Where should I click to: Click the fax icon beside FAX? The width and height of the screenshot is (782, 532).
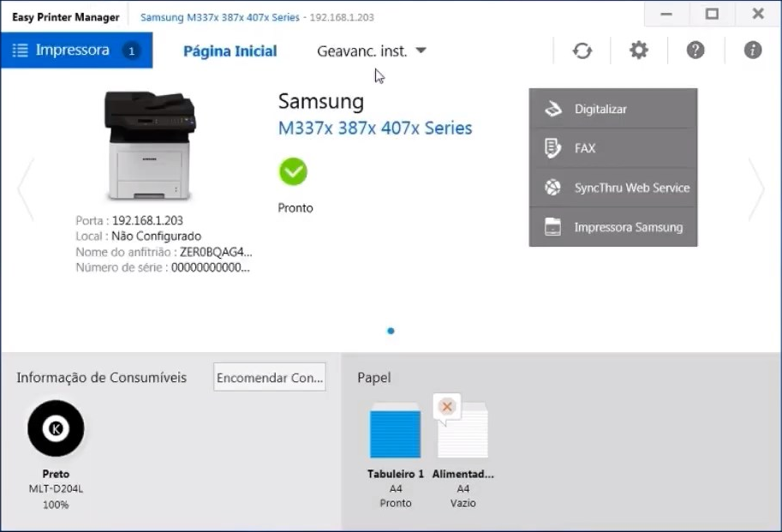[x=552, y=148]
